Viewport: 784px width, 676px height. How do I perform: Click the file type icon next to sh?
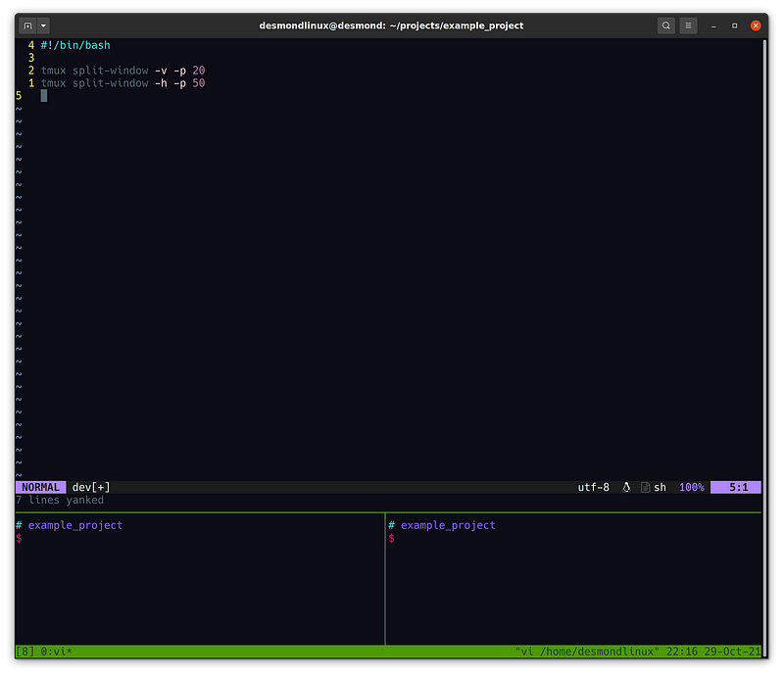(646, 487)
